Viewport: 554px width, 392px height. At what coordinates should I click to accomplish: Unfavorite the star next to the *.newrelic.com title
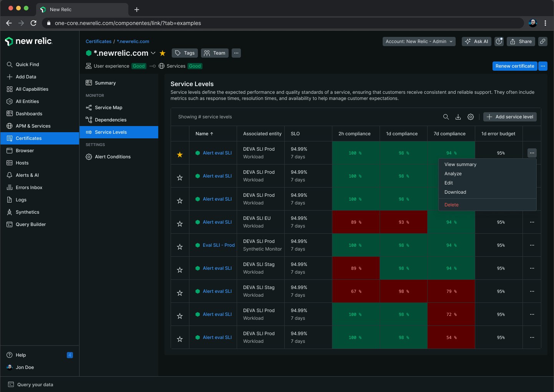click(x=163, y=53)
